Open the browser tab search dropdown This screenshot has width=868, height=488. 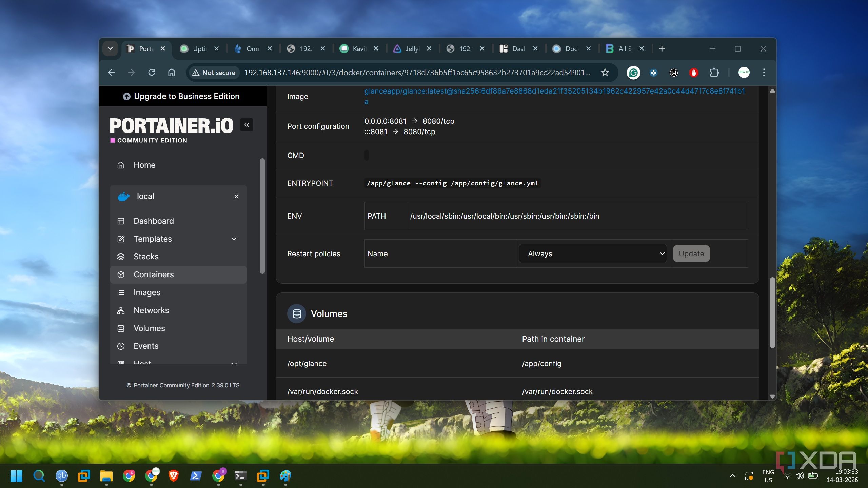[110, 49]
